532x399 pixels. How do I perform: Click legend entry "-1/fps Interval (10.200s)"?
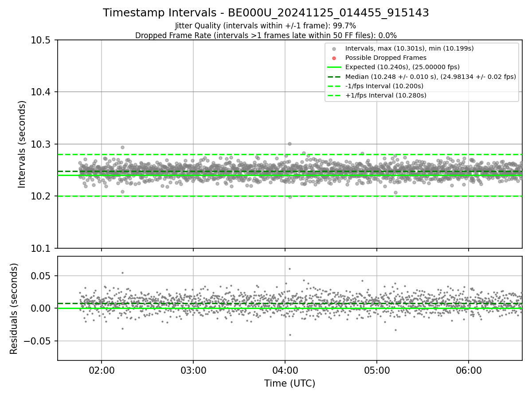pyautogui.click(x=384, y=86)
